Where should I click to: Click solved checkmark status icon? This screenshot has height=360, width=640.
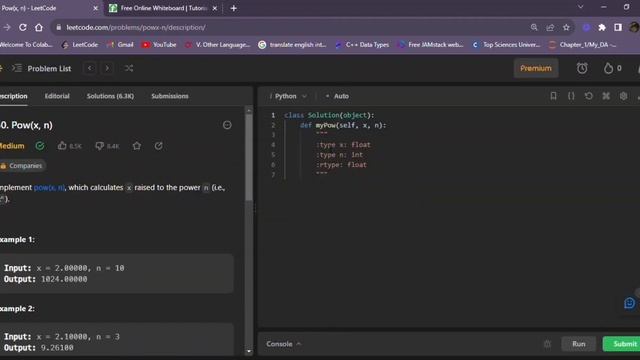click(40, 145)
